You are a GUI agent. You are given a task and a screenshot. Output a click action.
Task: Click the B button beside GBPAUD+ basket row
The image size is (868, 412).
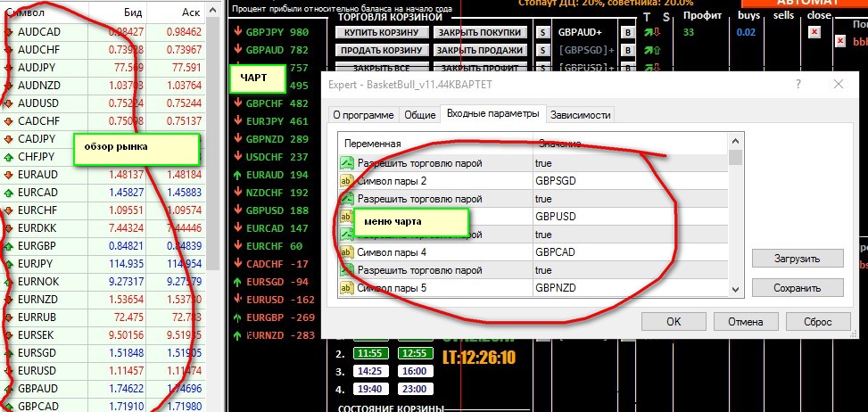click(627, 32)
